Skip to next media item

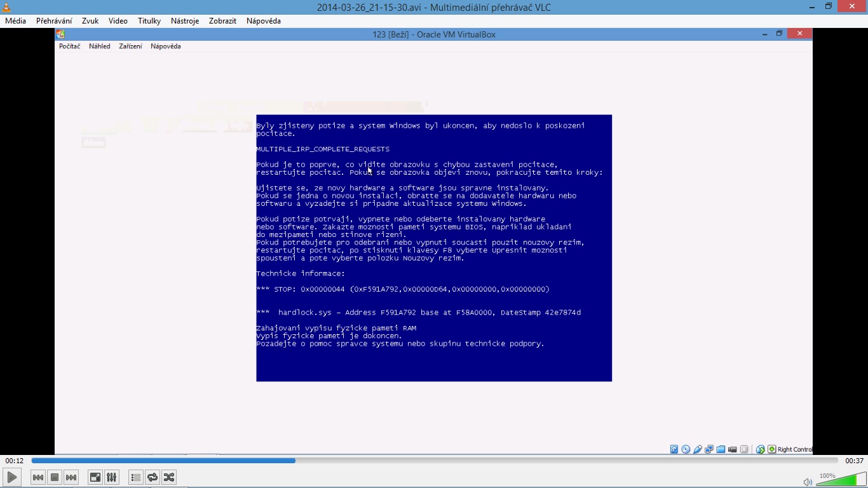71,477
